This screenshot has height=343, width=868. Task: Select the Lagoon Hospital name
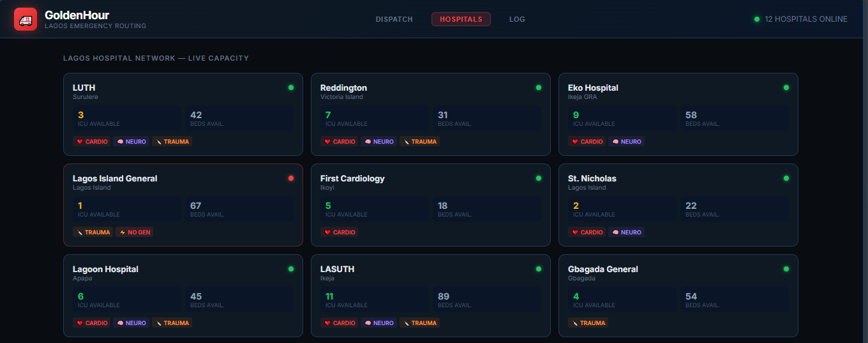point(105,269)
